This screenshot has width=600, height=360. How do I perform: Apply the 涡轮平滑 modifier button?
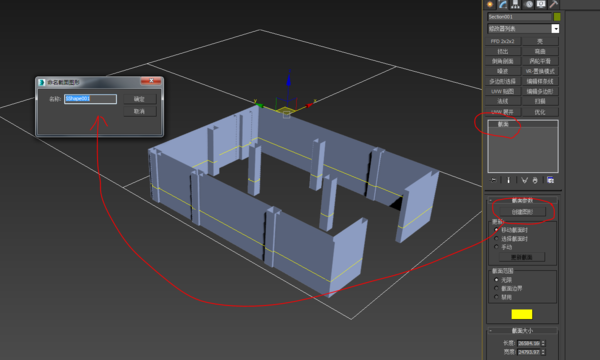pyautogui.click(x=540, y=61)
